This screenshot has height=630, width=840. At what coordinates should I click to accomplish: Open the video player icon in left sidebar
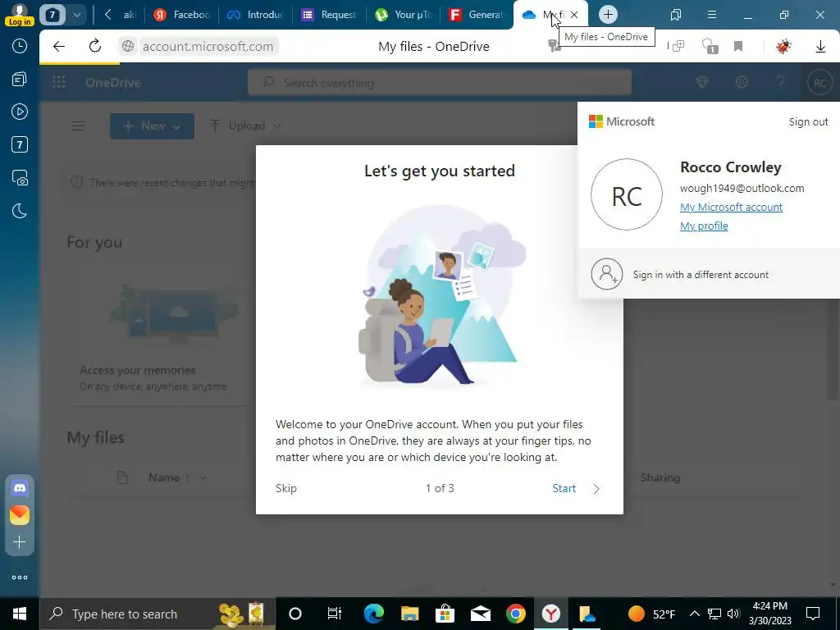click(x=20, y=112)
